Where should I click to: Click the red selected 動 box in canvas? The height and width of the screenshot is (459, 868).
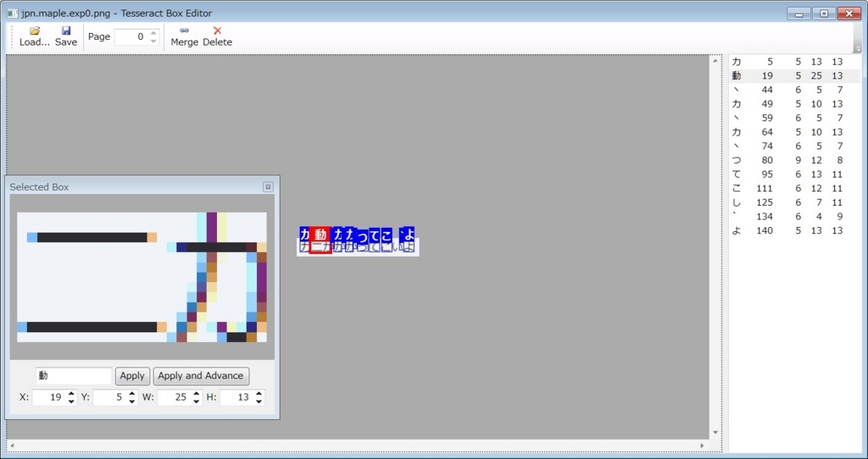pos(320,240)
